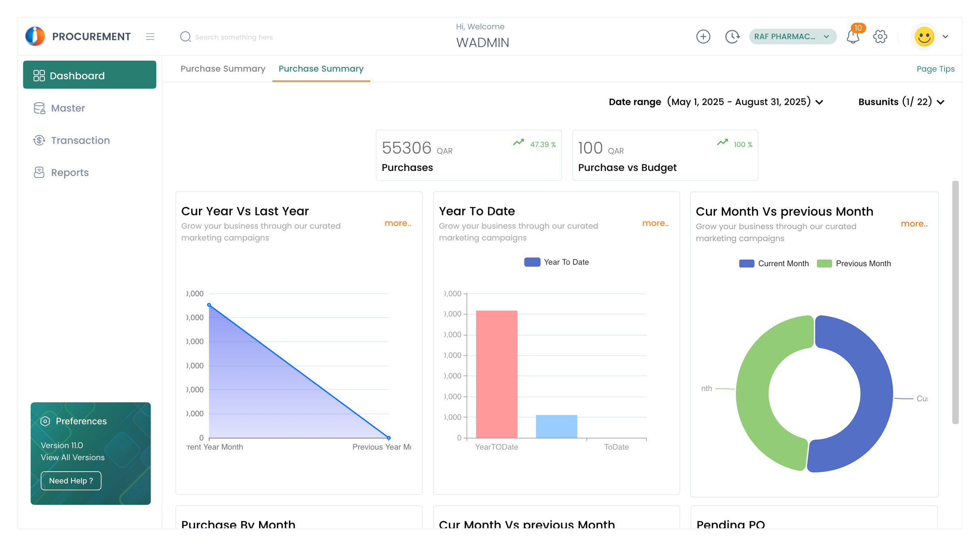Click more.. on Year To Date card
Image resolution: width=980 pixels, height=546 pixels.
pos(655,223)
